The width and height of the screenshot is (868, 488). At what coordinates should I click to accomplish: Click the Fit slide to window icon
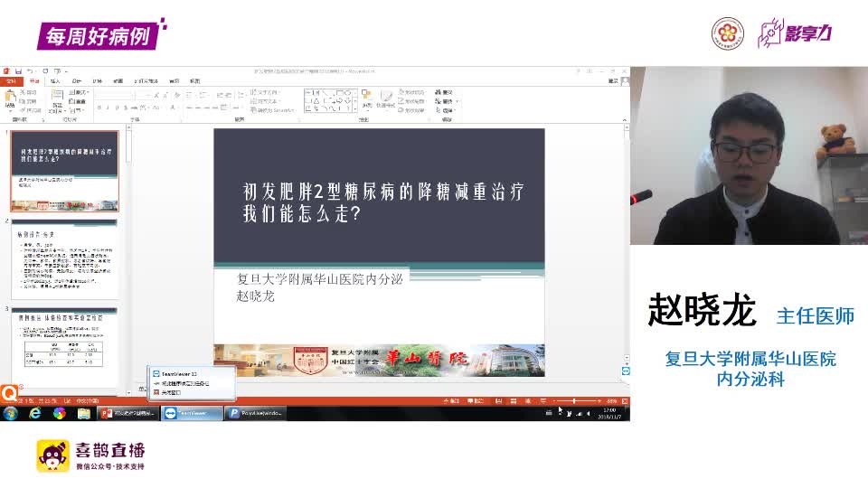[625, 400]
